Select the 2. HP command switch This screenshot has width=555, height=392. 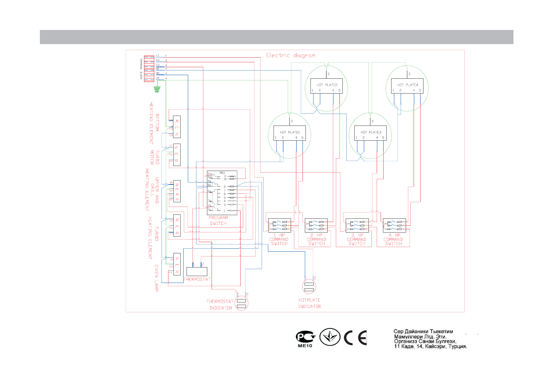316,226
